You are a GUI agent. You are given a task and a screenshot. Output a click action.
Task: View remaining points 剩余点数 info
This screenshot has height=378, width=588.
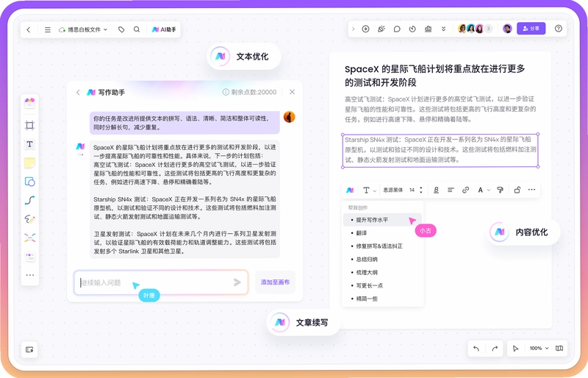coord(249,92)
